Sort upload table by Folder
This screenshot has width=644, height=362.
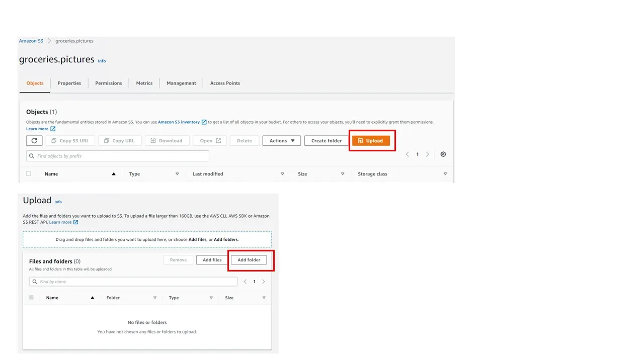pyautogui.click(x=113, y=298)
